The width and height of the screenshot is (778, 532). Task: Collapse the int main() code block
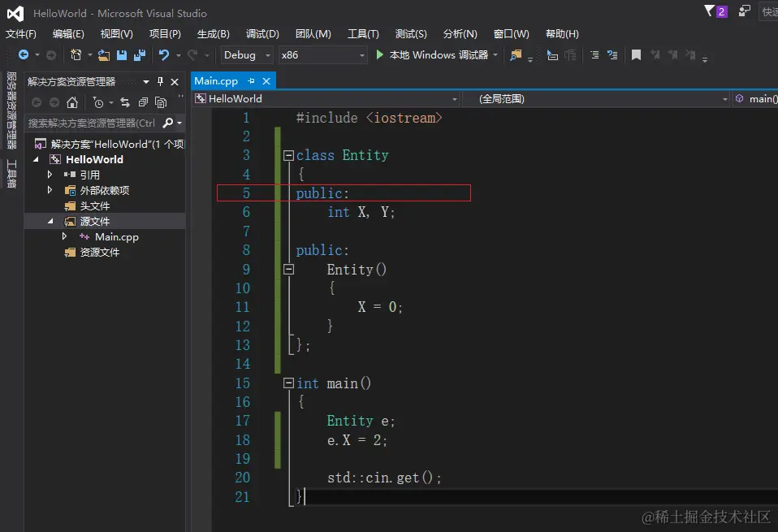coord(288,383)
